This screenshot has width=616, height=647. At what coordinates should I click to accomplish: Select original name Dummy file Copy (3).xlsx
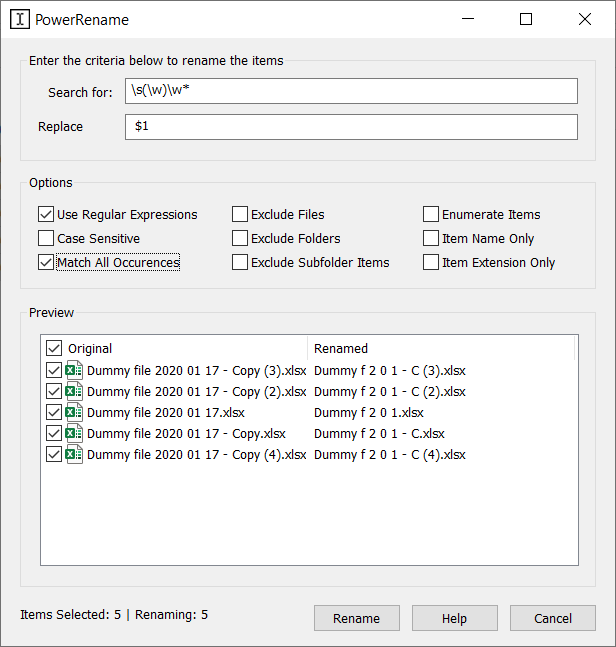[x=197, y=371]
